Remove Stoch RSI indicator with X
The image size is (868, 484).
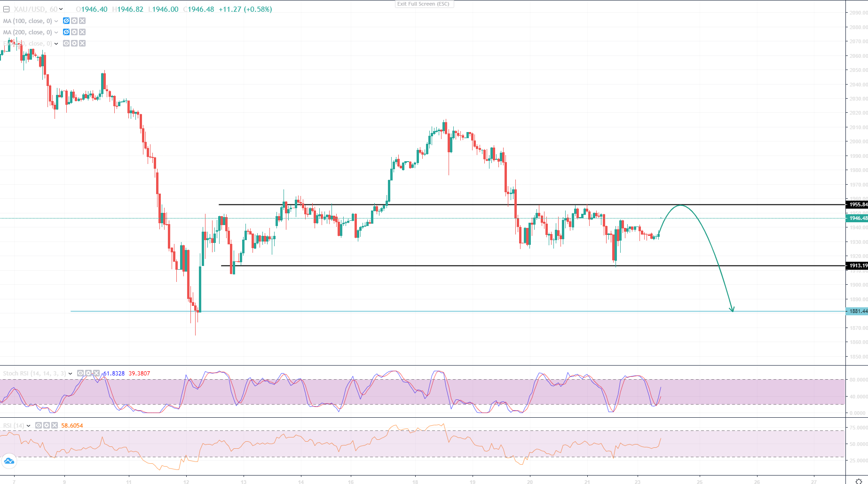(96, 373)
